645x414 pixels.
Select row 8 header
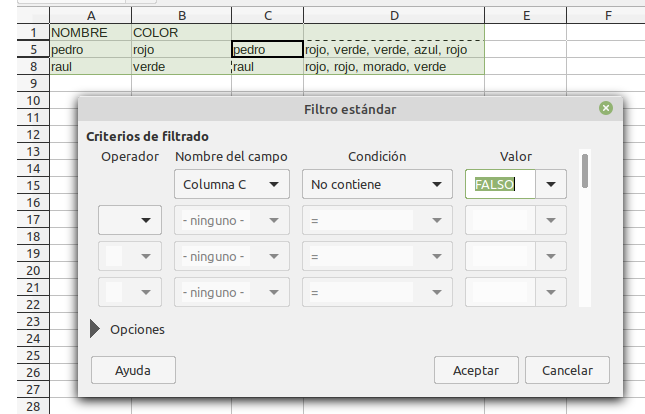tap(33, 67)
